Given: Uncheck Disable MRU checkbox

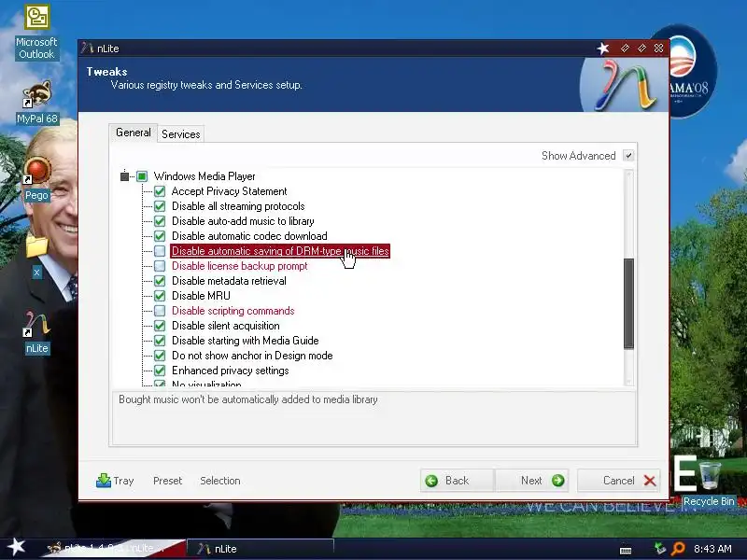Looking at the screenshot, I should pos(160,296).
